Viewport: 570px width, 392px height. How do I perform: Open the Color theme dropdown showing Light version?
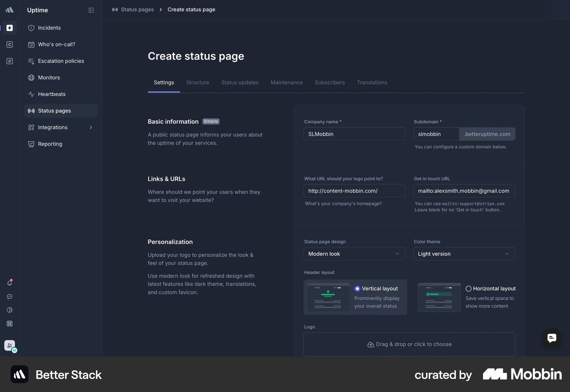tap(464, 254)
